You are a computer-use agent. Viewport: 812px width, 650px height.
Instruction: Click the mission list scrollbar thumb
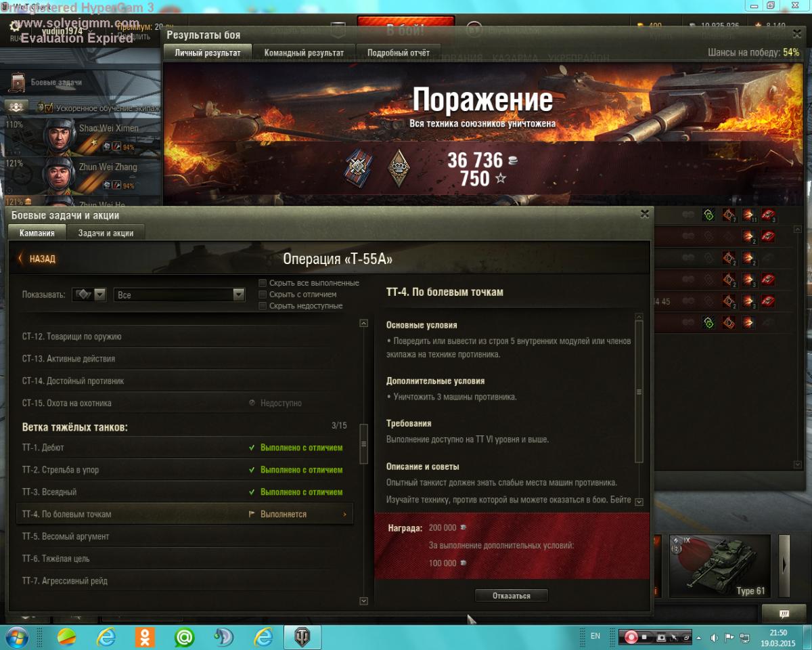tap(363, 443)
